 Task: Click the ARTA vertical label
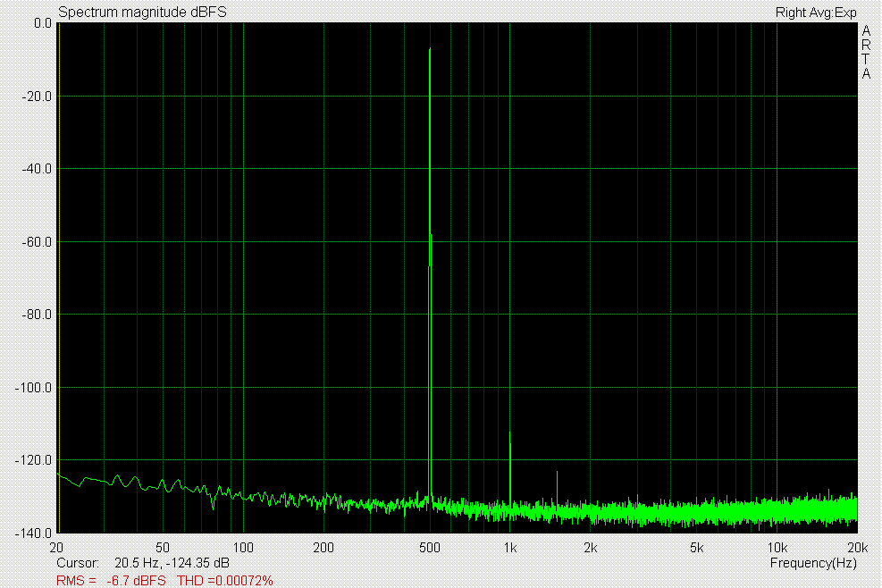(x=866, y=53)
